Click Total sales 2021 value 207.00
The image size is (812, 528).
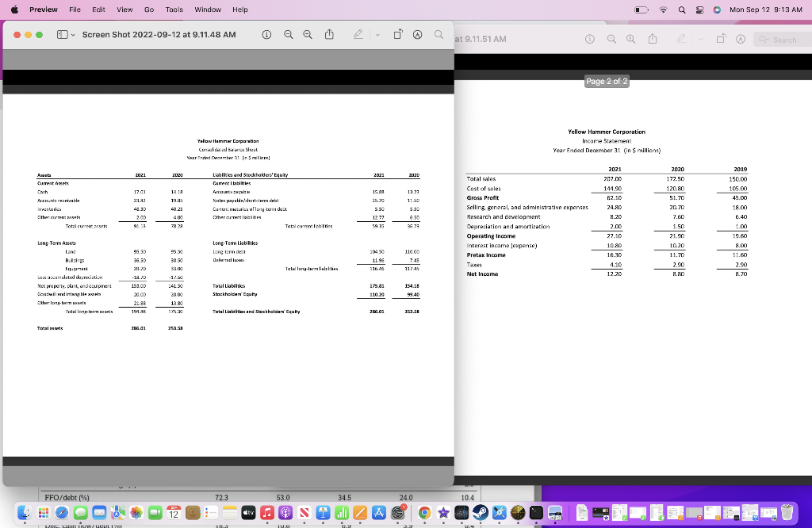pyautogui.click(x=615, y=179)
